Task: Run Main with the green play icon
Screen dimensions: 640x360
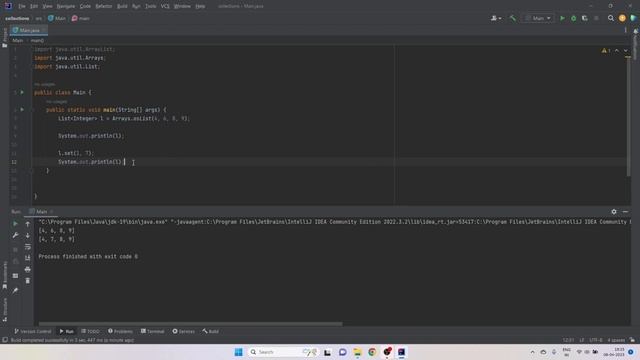Action: [562, 18]
